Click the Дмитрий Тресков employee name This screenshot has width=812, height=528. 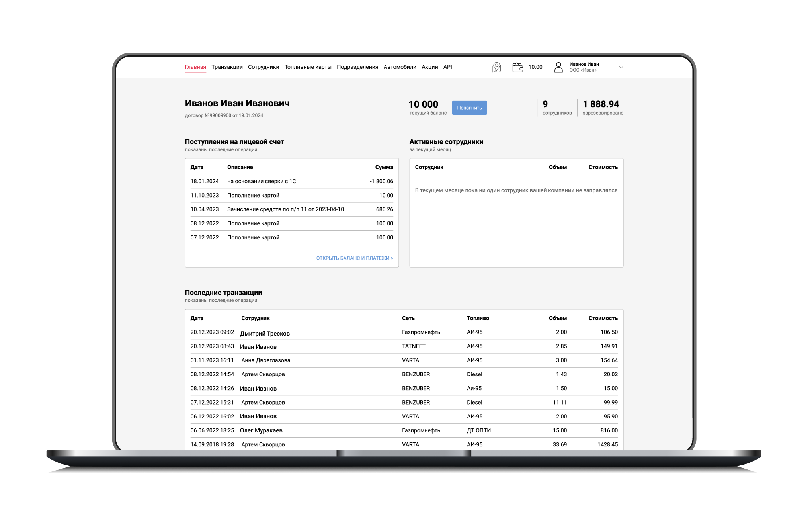click(x=265, y=334)
